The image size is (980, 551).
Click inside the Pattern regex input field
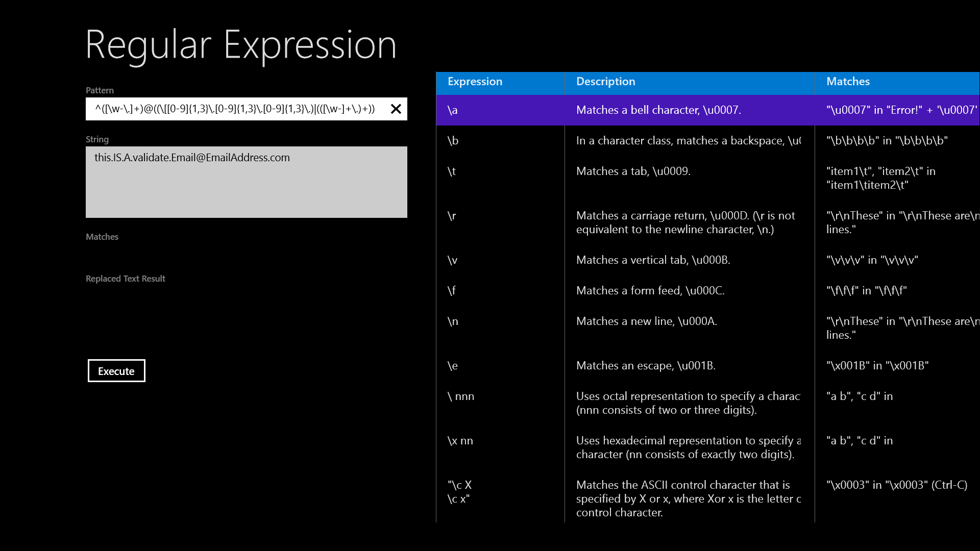235,109
